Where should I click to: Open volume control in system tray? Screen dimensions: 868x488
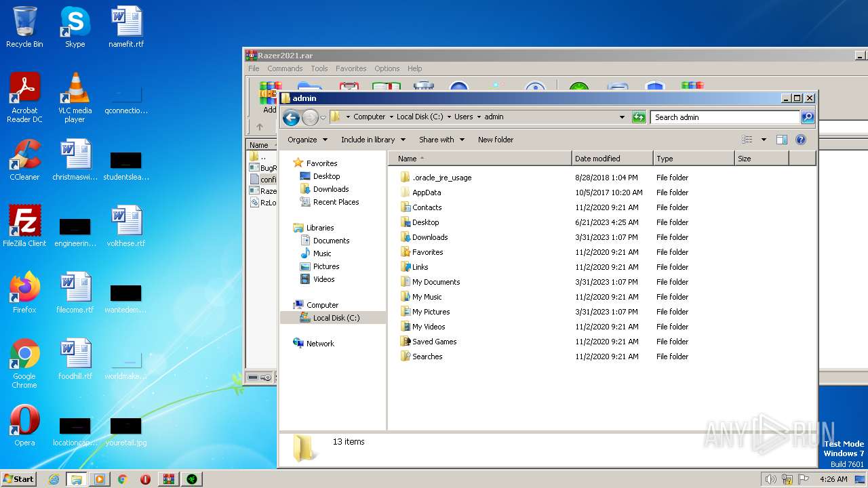(x=770, y=479)
